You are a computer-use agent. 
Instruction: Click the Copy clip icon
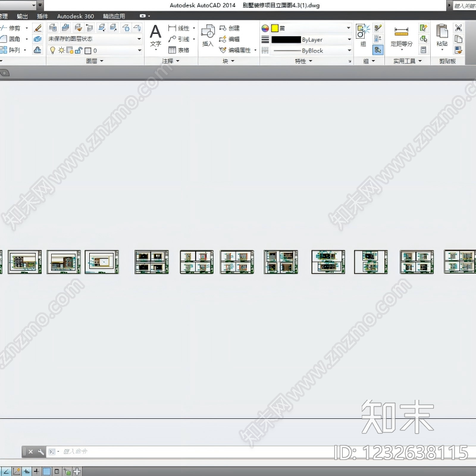458,39
